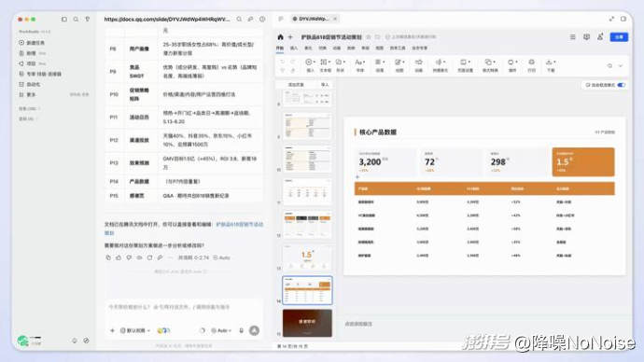Click the plus attachment icon in chat input
Screen dimensions: 644x362
pyautogui.click(x=113, y=330)
